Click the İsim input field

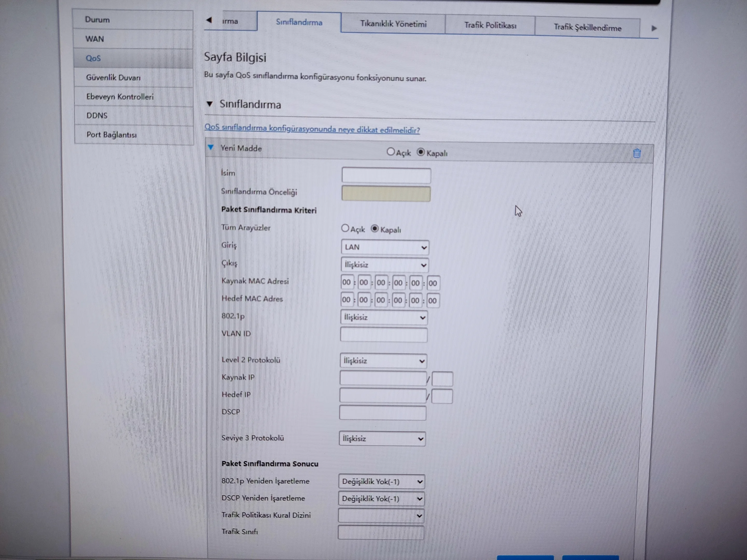tap(386, 176)
